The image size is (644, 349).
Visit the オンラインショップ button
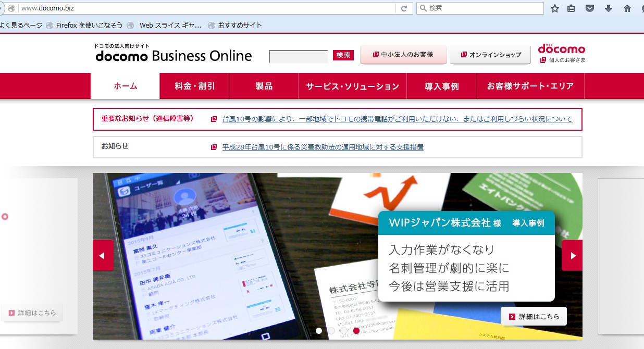pos(490,54)
